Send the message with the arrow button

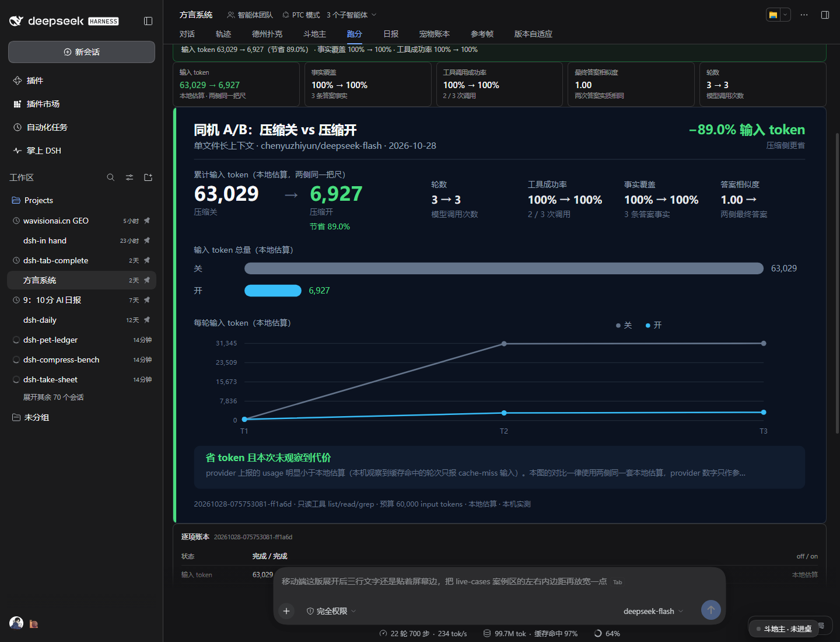tap(710, 610)
